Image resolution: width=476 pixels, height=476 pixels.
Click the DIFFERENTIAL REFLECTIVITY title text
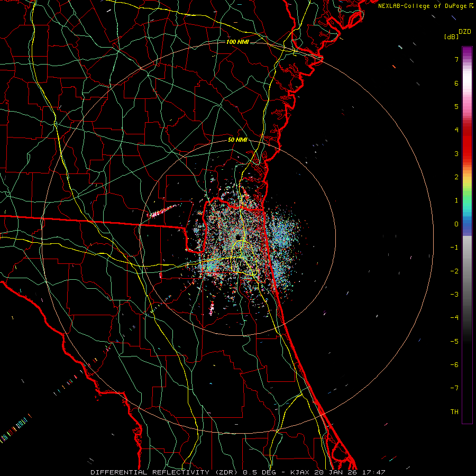pos(150,472)
